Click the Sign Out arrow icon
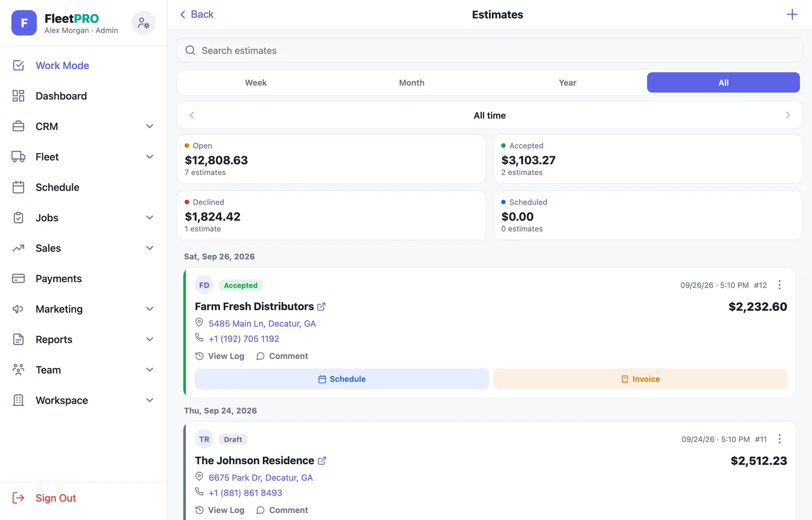This screenshot has height=520, width=812. [18, 498]
